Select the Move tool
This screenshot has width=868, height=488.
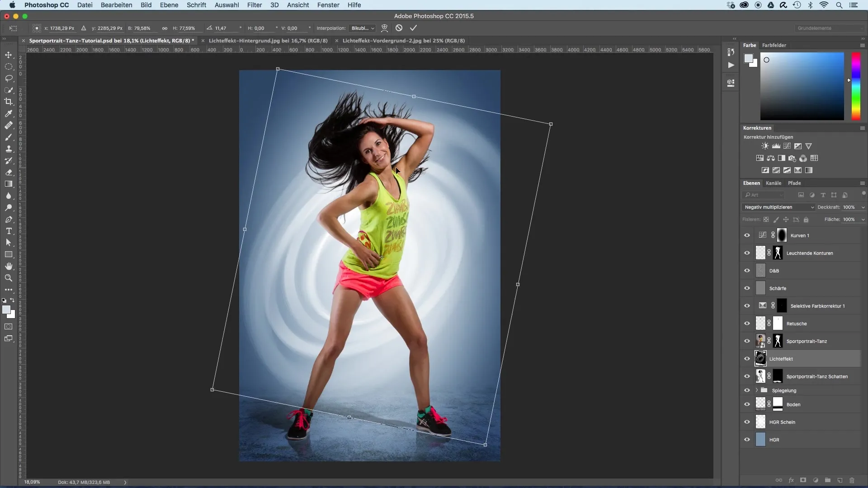point(9,55)
